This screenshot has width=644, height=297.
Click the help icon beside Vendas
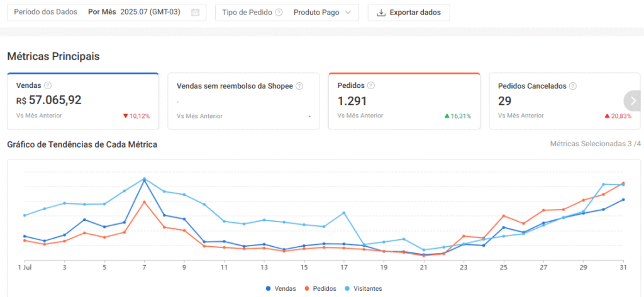click(48, 86)
